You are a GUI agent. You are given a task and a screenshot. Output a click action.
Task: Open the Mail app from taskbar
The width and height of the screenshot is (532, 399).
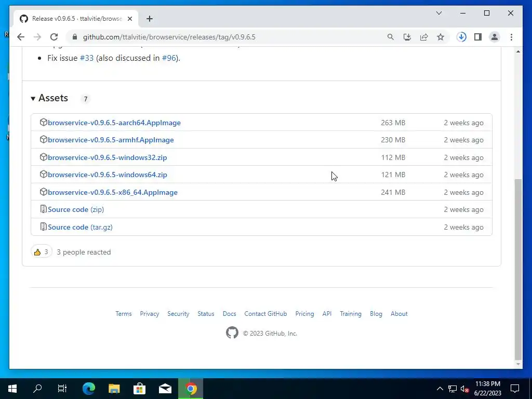[x=165, y=389]
